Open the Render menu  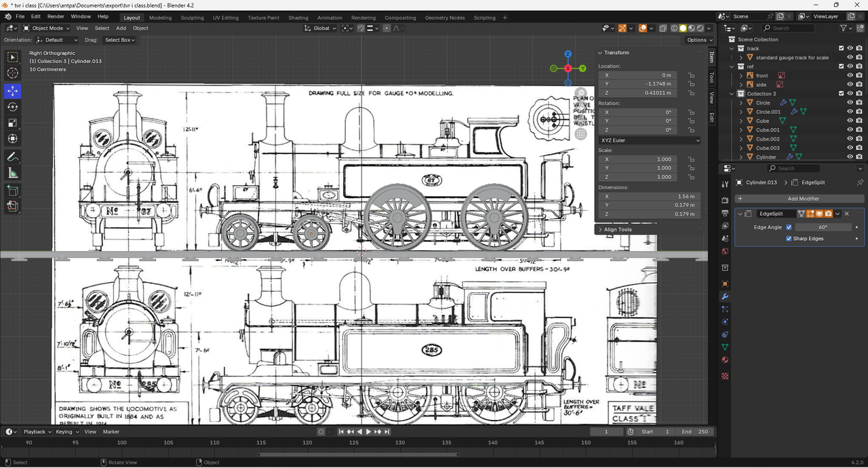click(x=56, y=17)
